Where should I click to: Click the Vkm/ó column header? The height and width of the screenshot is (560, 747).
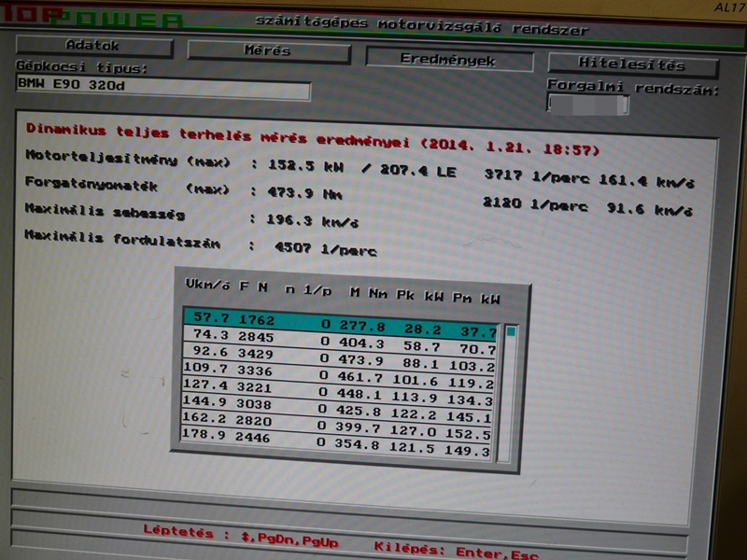[207, 283]
